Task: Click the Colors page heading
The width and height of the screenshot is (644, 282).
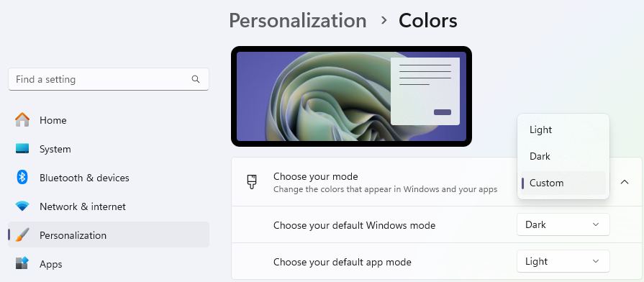Action: pyautogui.click(x=427, y=21)
